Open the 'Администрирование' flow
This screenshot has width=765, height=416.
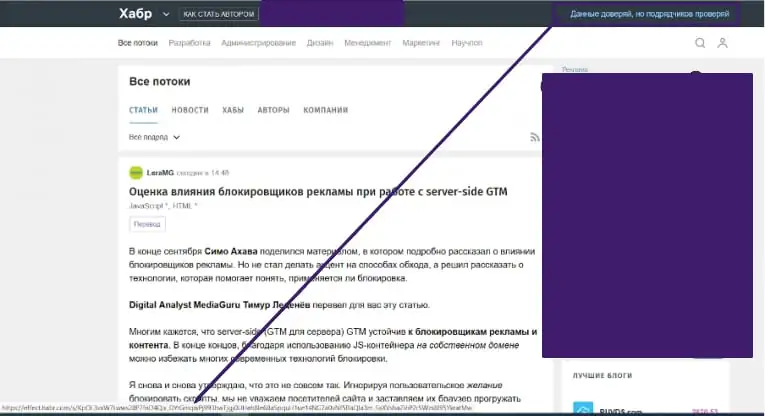(x=259, y=43)
